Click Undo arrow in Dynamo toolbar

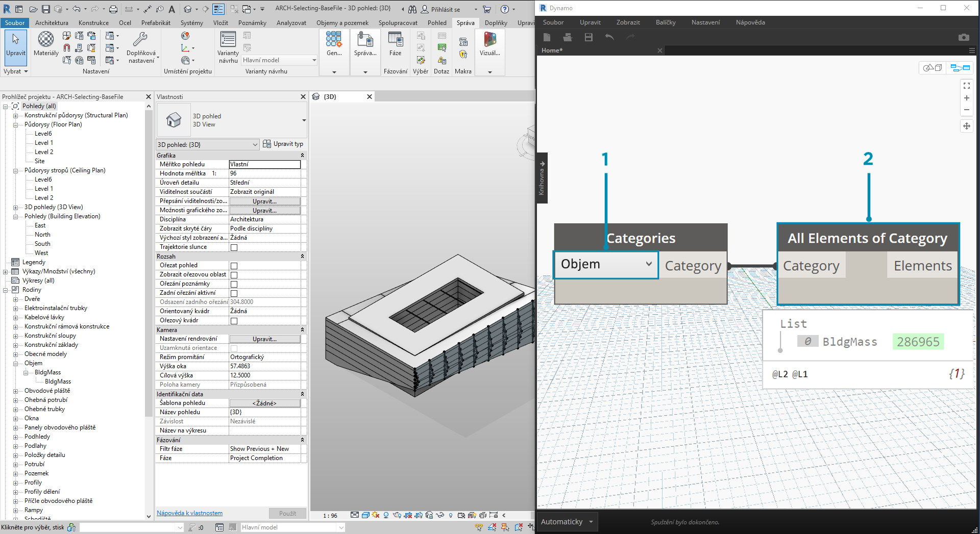tap(609, 37)
